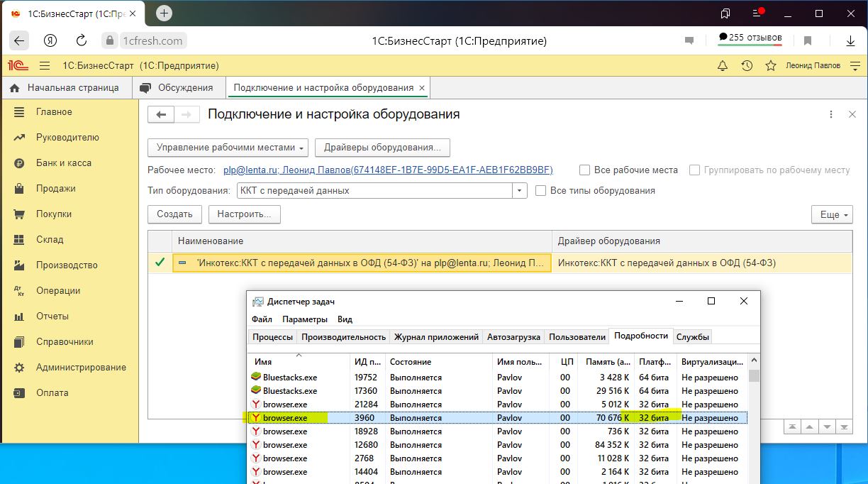Go back with the browser back arrow
This screenshot has width=868, height=484.
pyautogui.click(x=19, y=40)
